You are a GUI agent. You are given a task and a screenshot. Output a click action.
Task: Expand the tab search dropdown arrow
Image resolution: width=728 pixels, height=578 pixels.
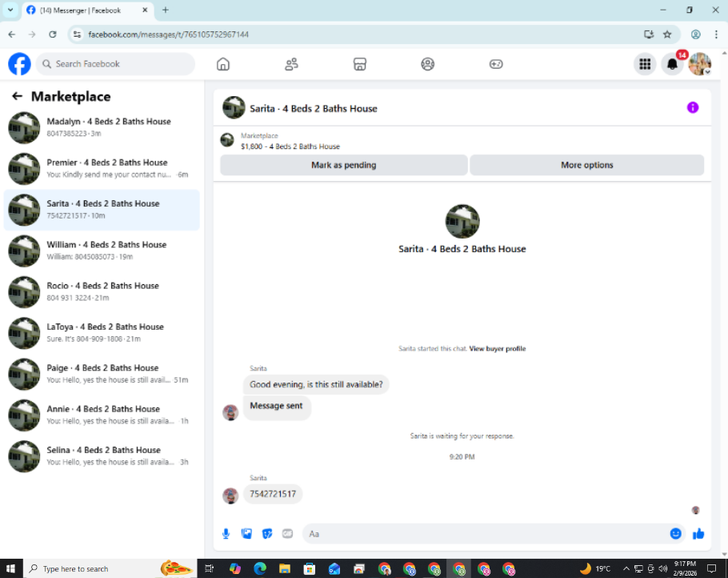pyautogui.click(x=10, y=10)
